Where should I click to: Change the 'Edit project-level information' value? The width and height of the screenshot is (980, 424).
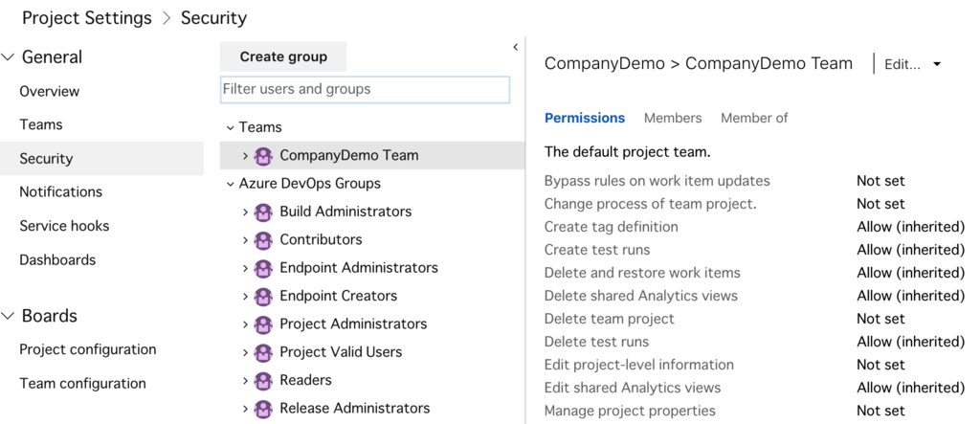click(880, 366)
